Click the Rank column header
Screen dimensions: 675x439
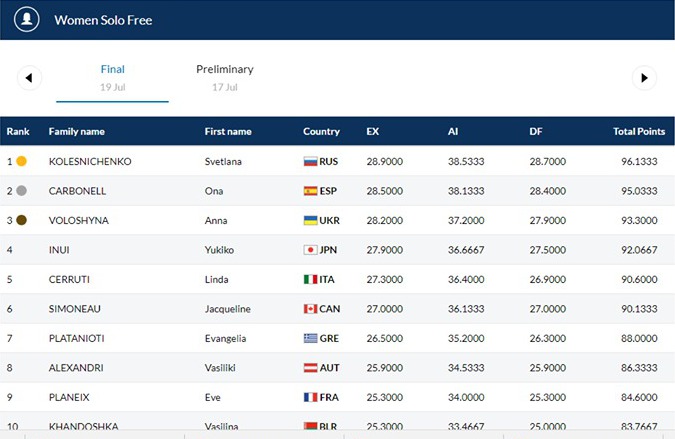19,132
